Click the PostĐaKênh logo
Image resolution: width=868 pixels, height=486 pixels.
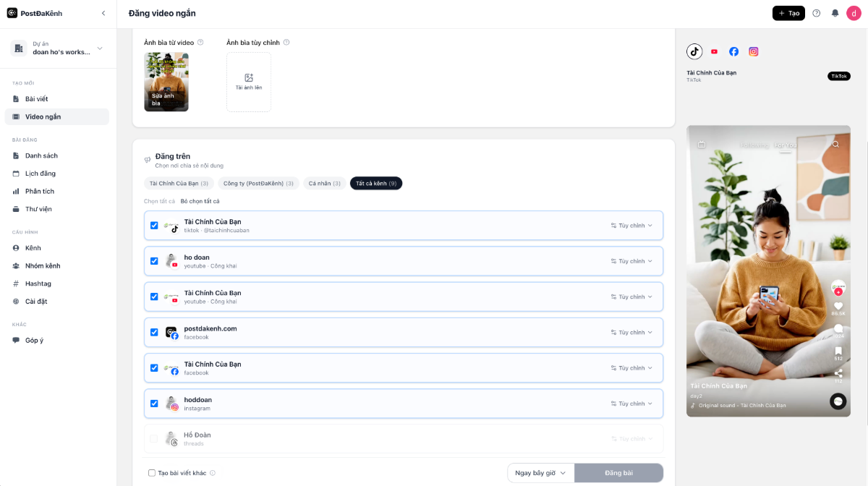[x=34, y=13]
